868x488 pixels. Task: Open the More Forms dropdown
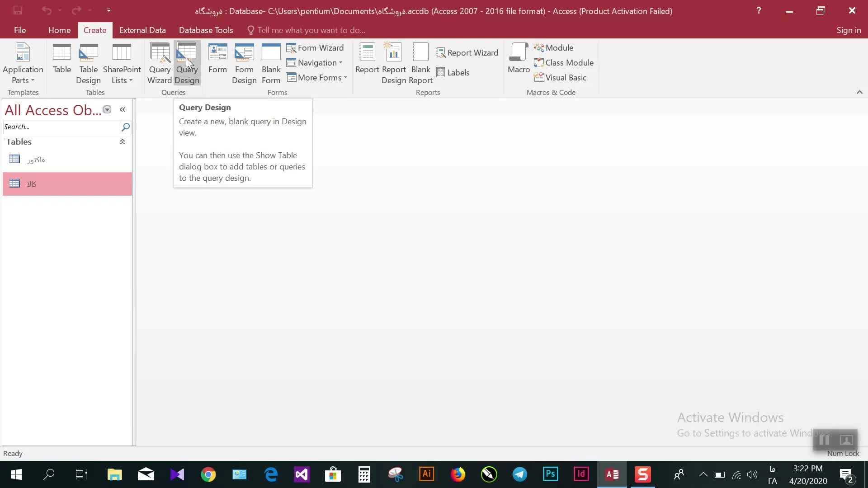pos(317,78)
